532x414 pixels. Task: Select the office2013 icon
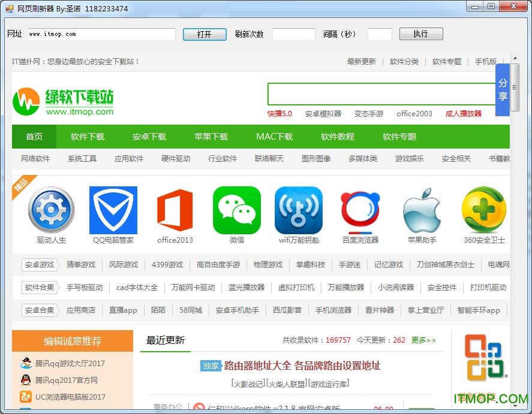click(x=175, y=210)
